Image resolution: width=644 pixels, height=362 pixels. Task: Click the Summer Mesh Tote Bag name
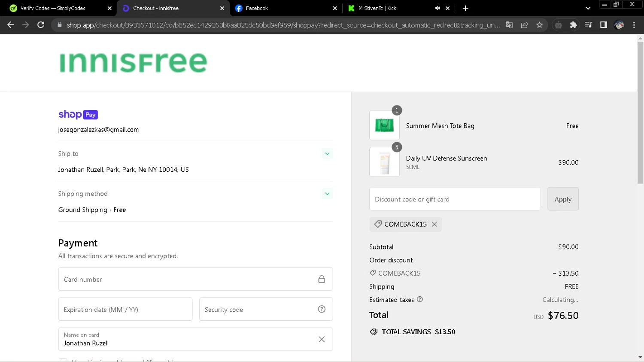click(440, 126)
